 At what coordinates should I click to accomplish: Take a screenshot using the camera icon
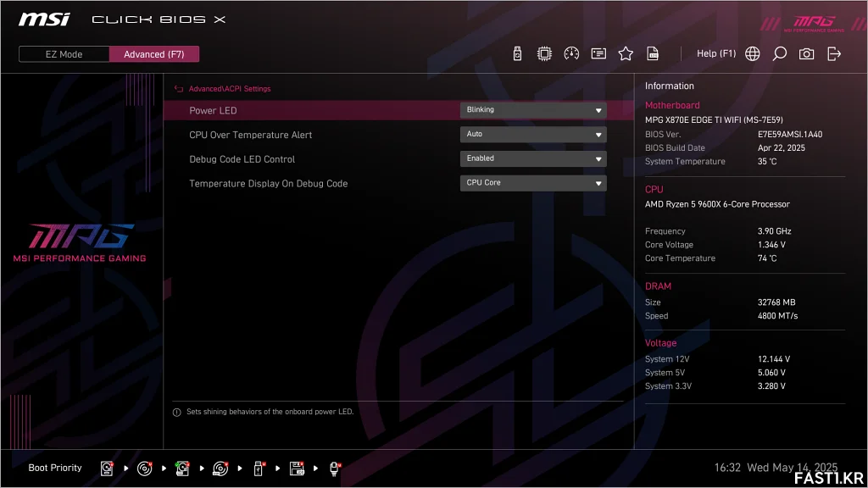807,53
